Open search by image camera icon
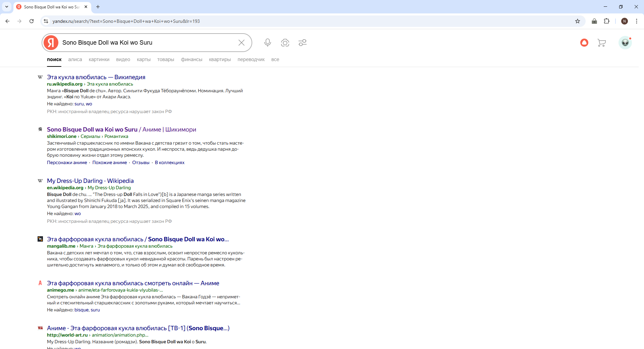Viewport: 644px width, 349px height. [x=285, y=43]
